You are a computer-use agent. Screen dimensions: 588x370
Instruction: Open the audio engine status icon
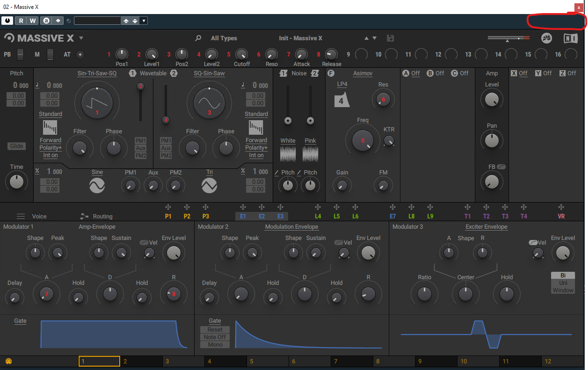(x=546, y=38)
